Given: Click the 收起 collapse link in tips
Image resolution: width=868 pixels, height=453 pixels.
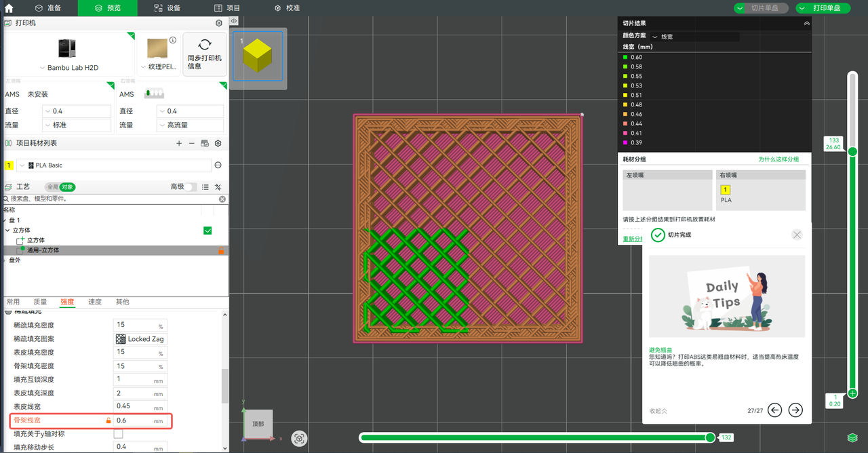Looking at the screenshot, I should 658,411.
